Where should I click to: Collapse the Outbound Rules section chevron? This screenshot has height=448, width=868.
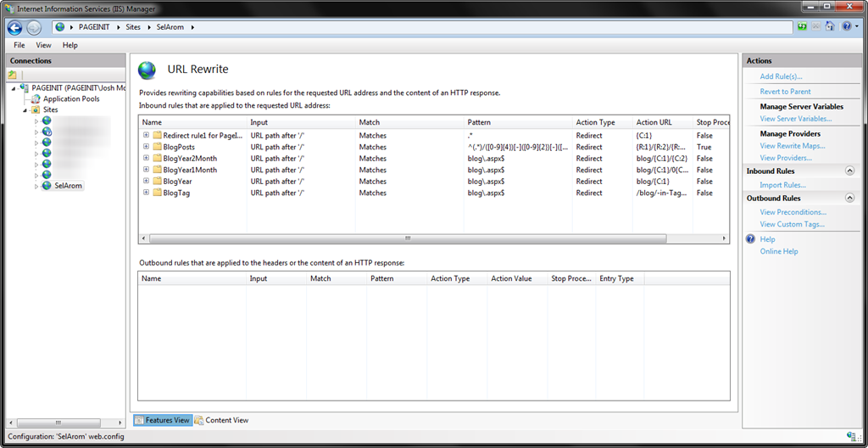point(849,199)
